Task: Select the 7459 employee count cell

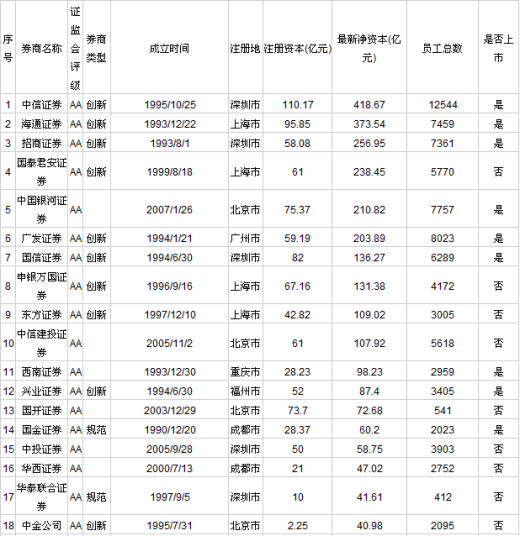Action: click(442, 124)
